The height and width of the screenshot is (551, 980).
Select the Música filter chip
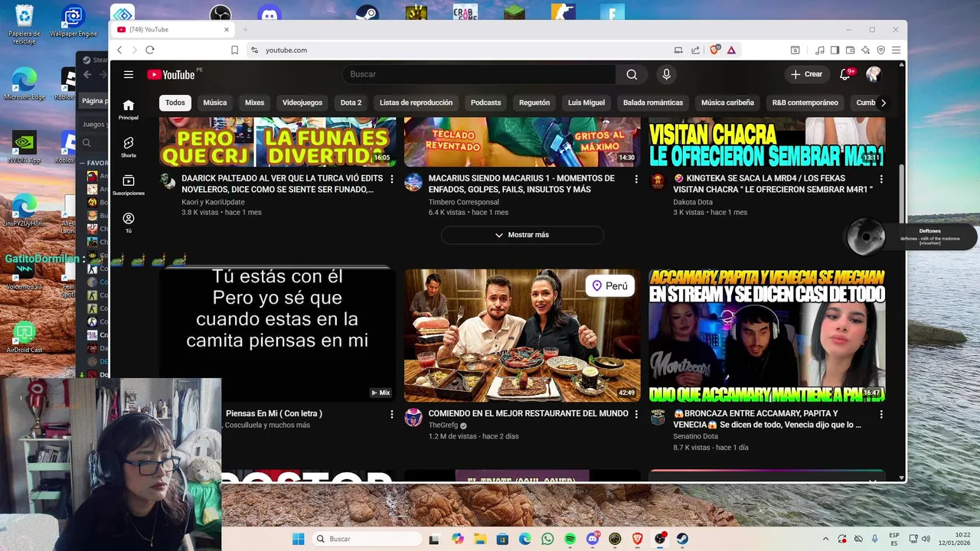pyautogui.click(x=215, y=103)
